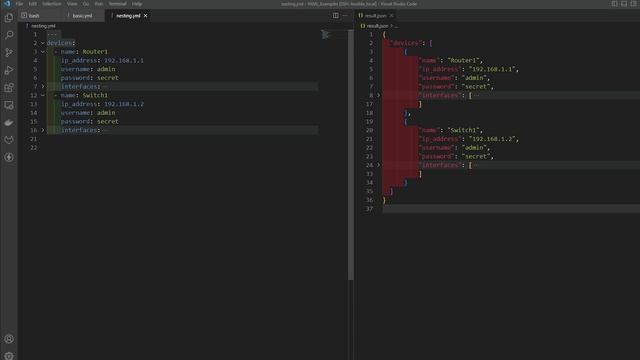Close the result.json tab
The width and height of the screenshot is (640, 360).
[x=391, y=16]
